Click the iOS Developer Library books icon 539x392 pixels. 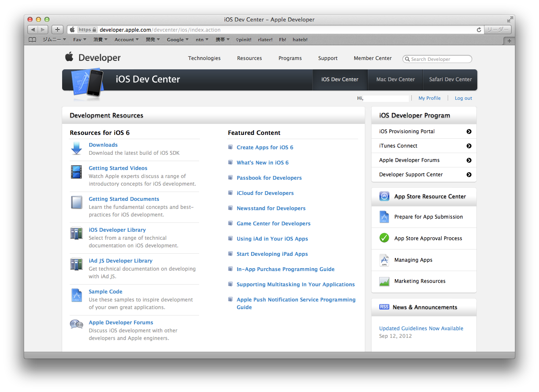[77, 233]
